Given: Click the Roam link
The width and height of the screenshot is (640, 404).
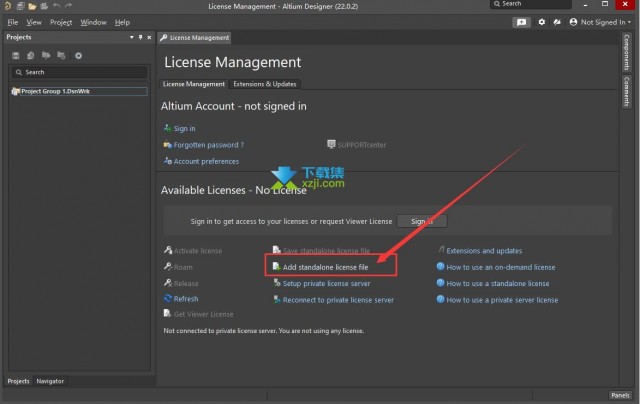Looking at the screenshot, I should (x=183, y=267).
